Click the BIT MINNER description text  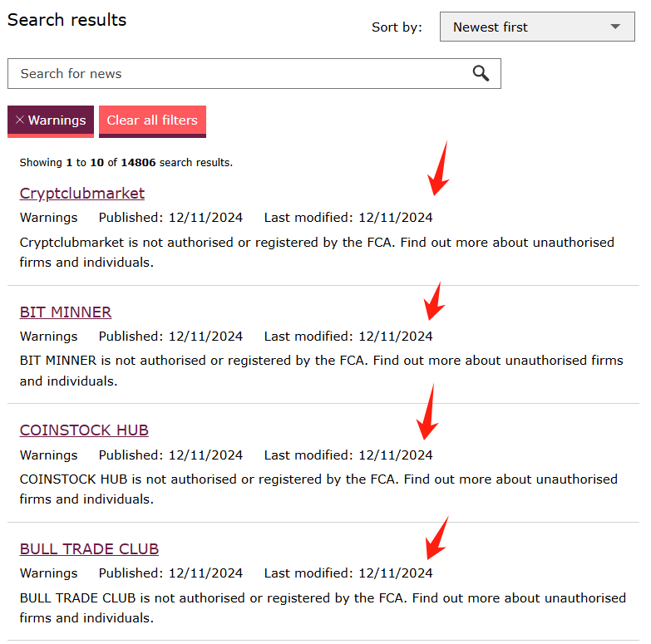pyautogui.click(x=322, y=371)
